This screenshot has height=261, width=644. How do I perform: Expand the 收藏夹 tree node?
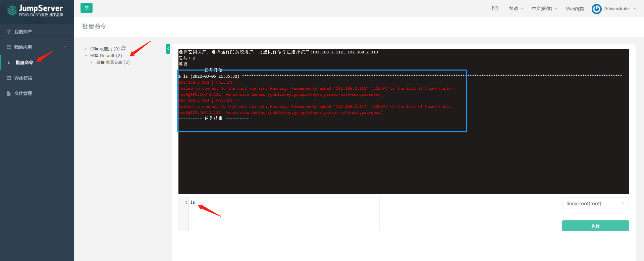click(x=85, y=49)
